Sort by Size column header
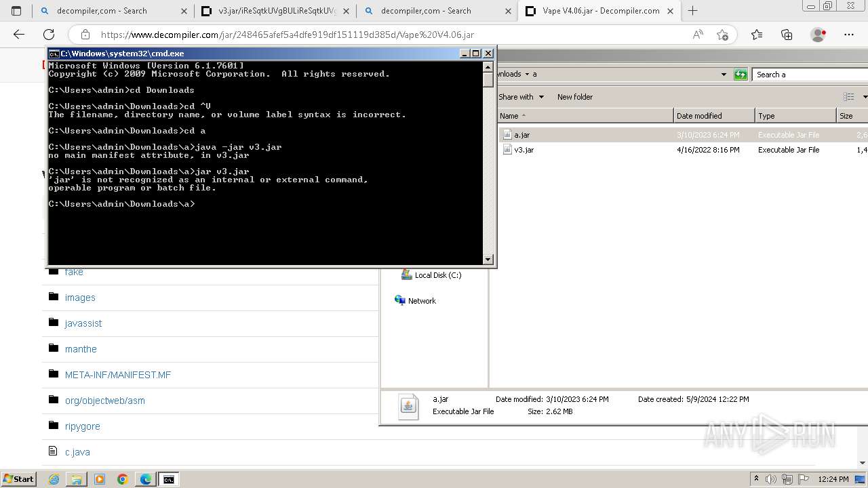 pos(852,116)
